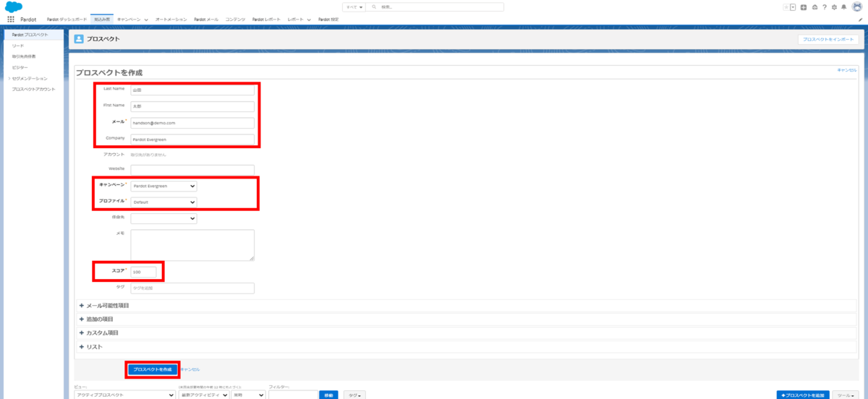The width and height of the screenshot is (868, 399).
Task: Open the キャンペーン dropdown
Action: (163, 186)
